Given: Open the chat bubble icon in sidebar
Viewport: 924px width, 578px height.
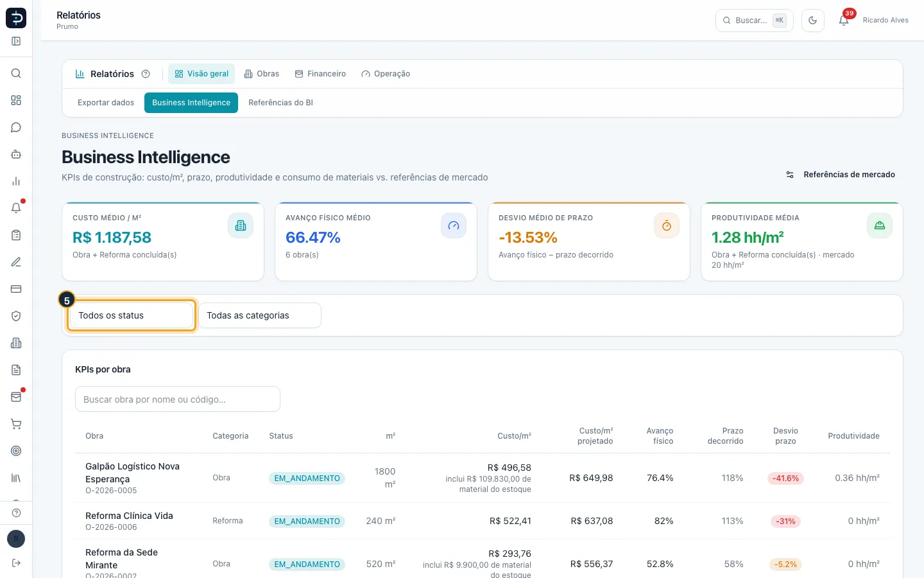Looking at the screenshot, I should (16, 127).
